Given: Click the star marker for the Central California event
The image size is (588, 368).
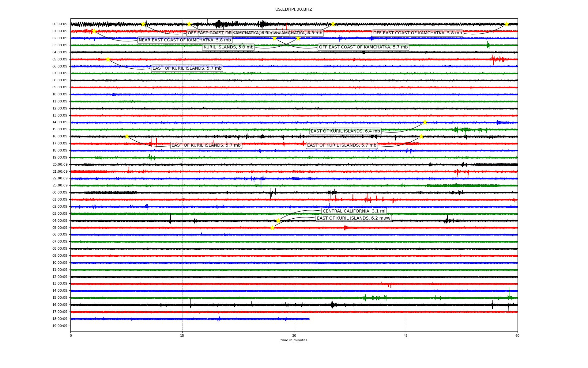Looking at the screenshot, I should pos(278,220).
